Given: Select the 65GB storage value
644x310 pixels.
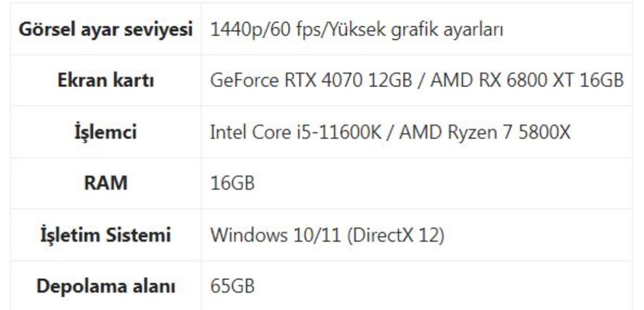Looking at the screenshot, I should point(232,286).
